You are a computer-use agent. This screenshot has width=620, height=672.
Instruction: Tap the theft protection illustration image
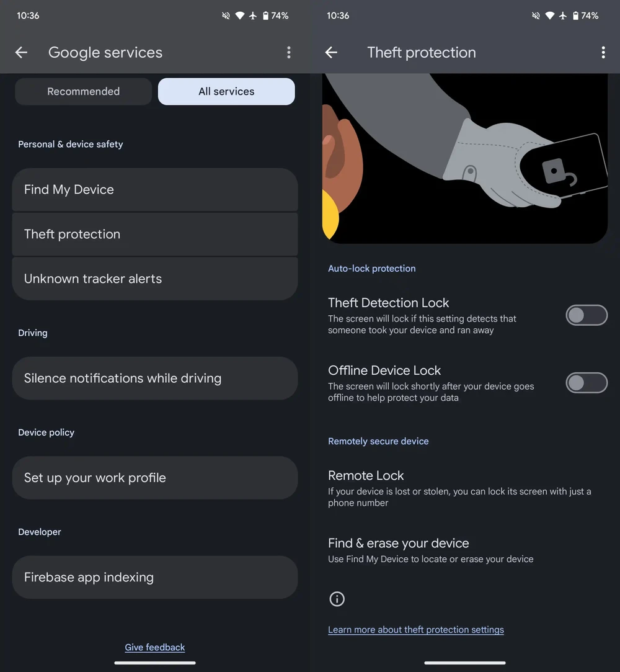point(465,158)
